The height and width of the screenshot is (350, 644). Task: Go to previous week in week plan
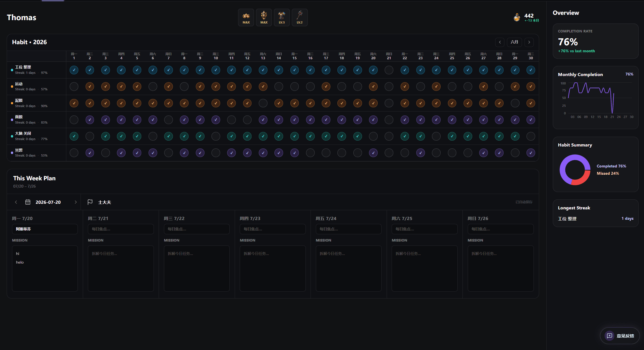point(16,202)
